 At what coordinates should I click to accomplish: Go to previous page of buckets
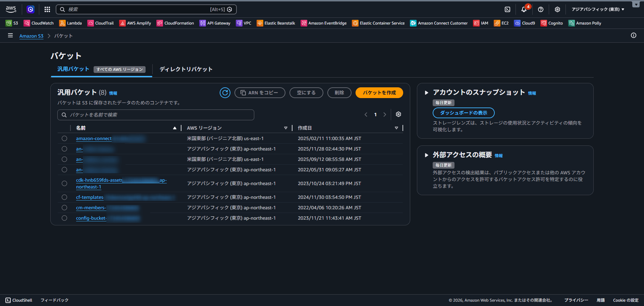coord(366,115)
